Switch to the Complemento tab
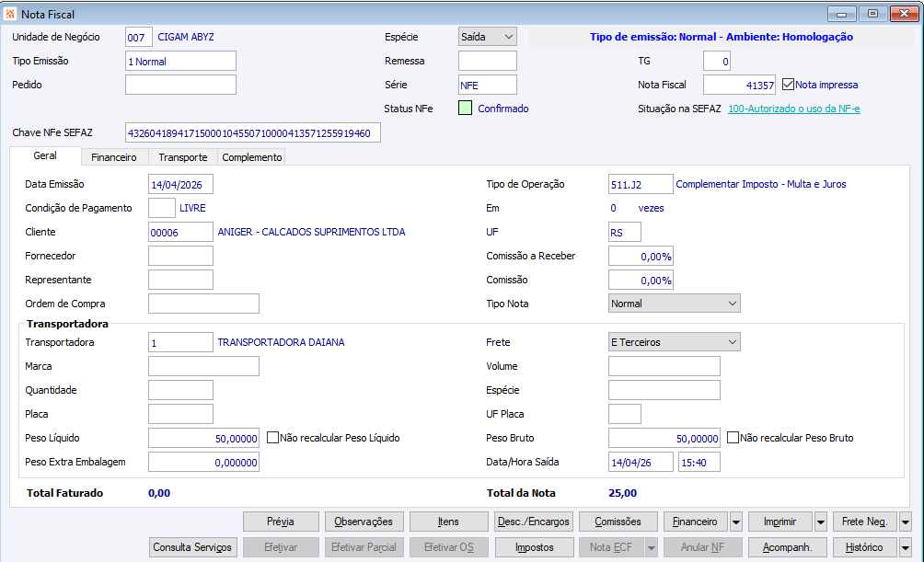Screen dimensions: 924x562 click(x=251, y=157)
